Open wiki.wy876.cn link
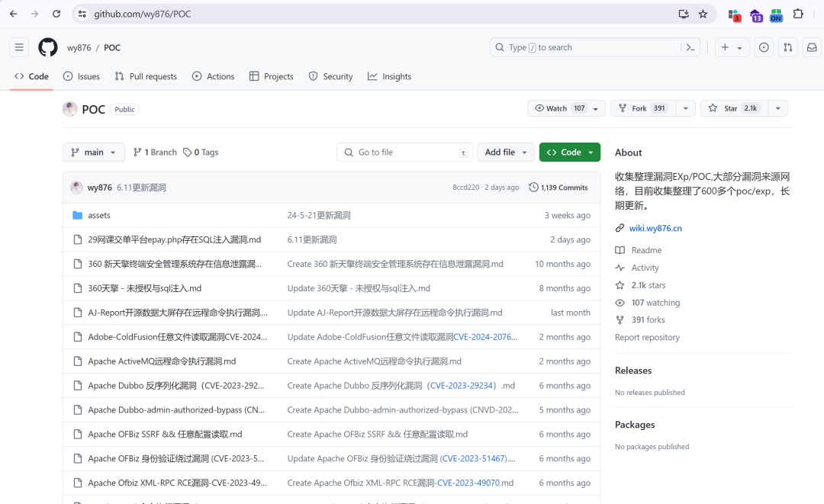The image size is (824, 504). 655,229
